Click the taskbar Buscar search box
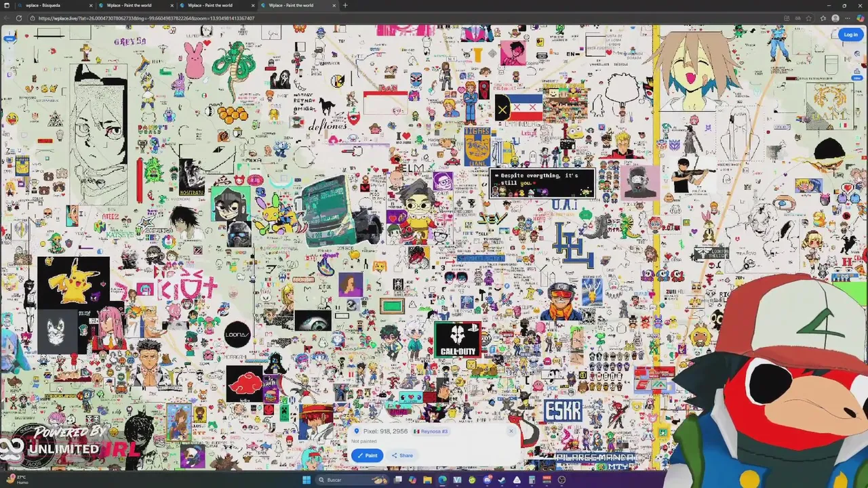This screenshot has height=488, width=868. click(352, 480)
